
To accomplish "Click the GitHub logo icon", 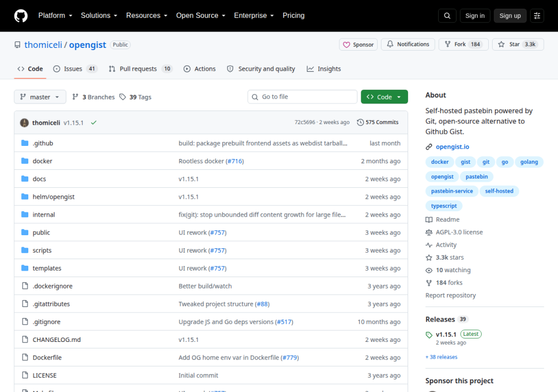I will tap(21, 16).
